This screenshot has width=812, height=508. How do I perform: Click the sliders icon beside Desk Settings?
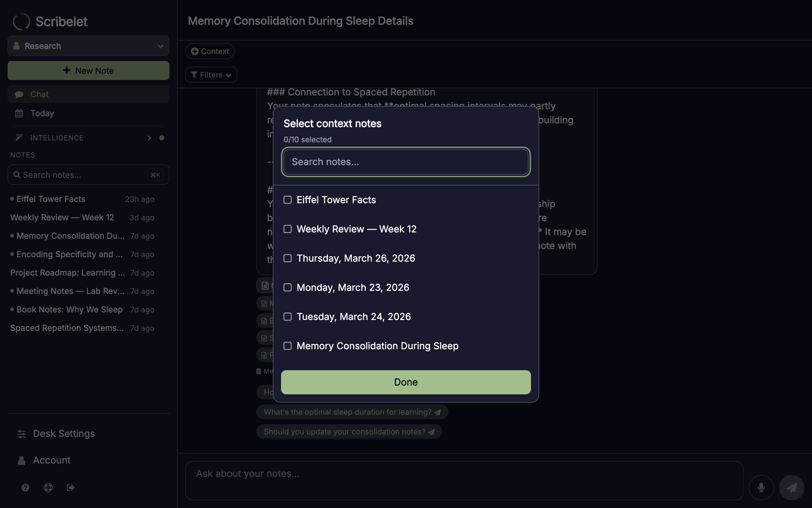coord(22,434)
